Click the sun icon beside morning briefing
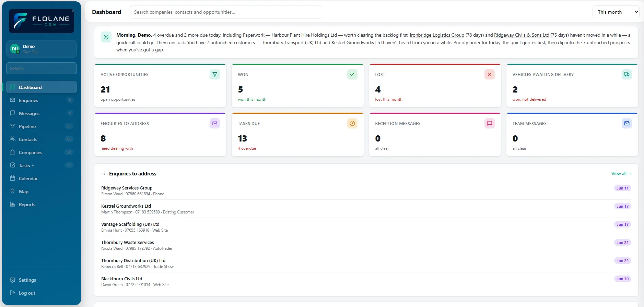644x307 pixels. [106, 37]
